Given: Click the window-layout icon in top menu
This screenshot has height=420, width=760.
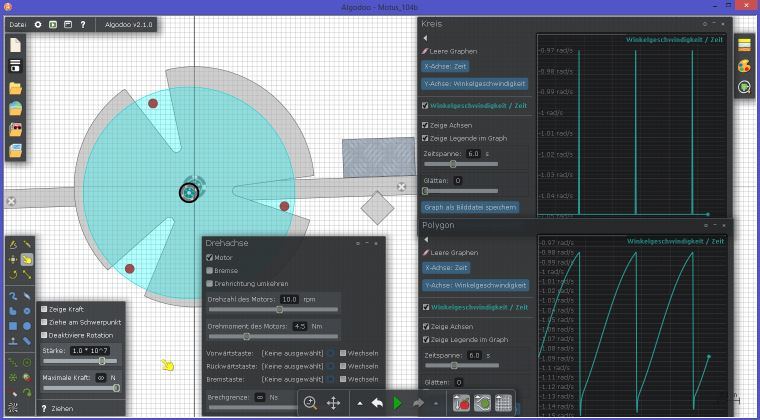Looking at the screenshot, I should point(68,24).
